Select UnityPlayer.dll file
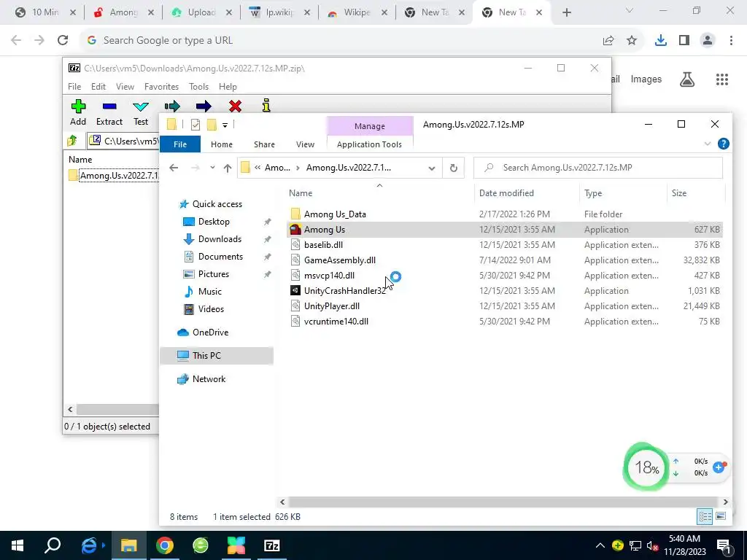This screenshot has width=747, height=560. [332, 306]
